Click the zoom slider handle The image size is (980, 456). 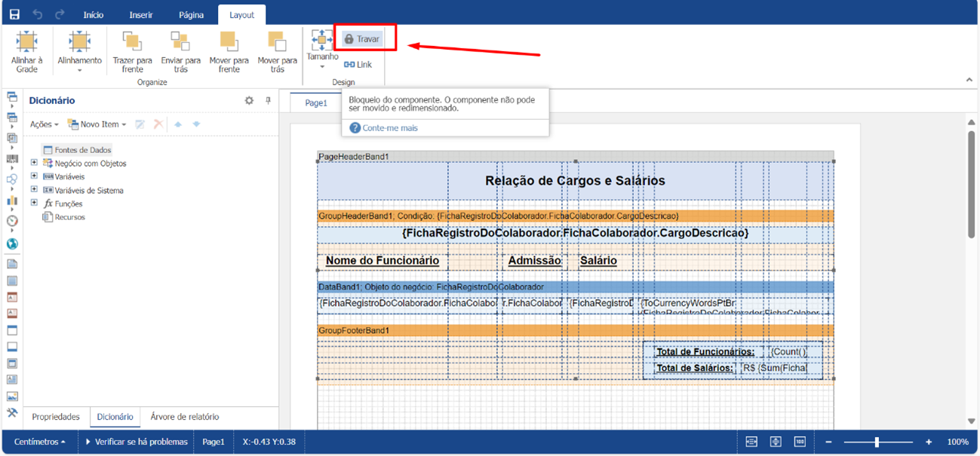[877, 442]
